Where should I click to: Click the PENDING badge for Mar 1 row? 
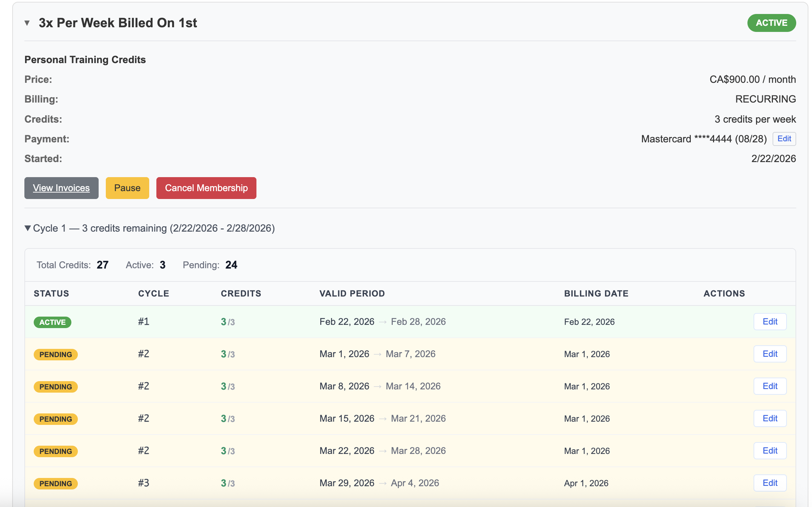(56, 355)
